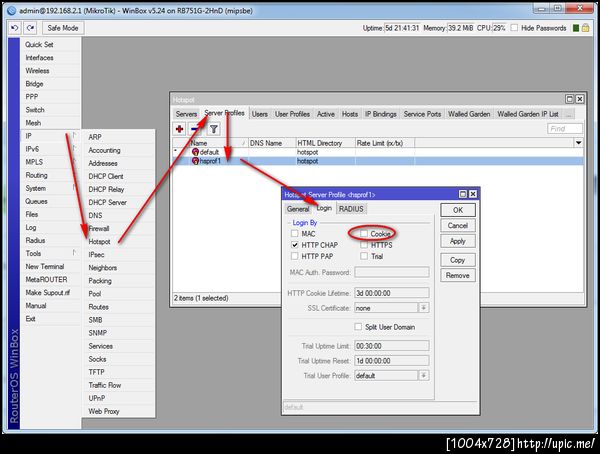Screen dimensions: 600x454
Task: Open Firewall from the IP submenu
Action: click(x=99, y=229)
